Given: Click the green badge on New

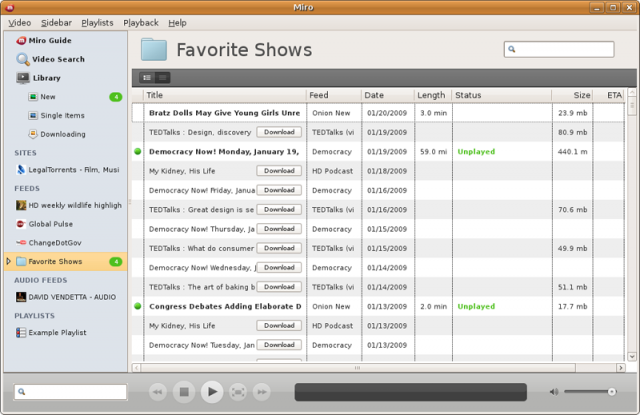Looking at the screenshot, I should 116,97.
